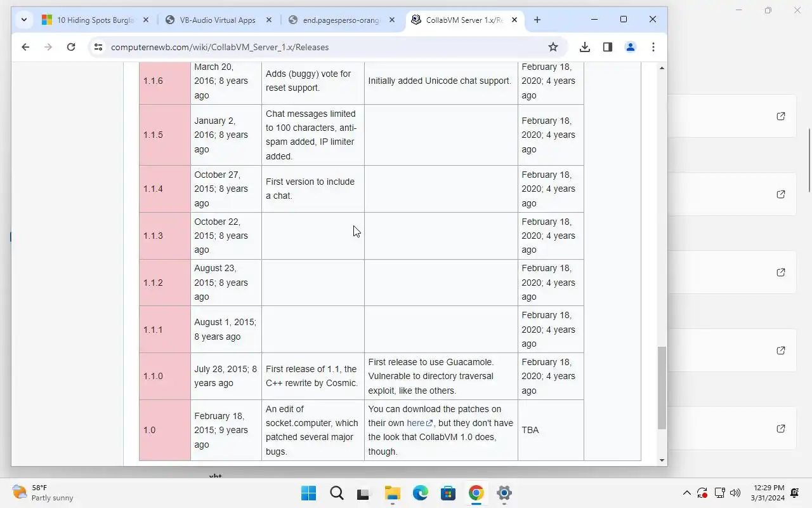Open the tab search dropdown arrow

tap(23, 20)
